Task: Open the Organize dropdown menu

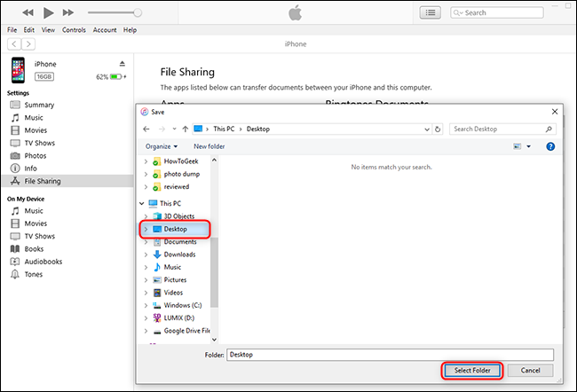Action: coord(162,146)
